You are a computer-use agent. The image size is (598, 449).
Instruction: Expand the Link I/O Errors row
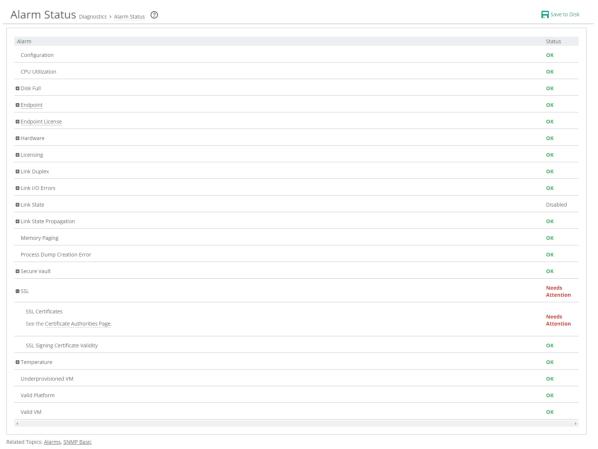[x=18, y=188]
